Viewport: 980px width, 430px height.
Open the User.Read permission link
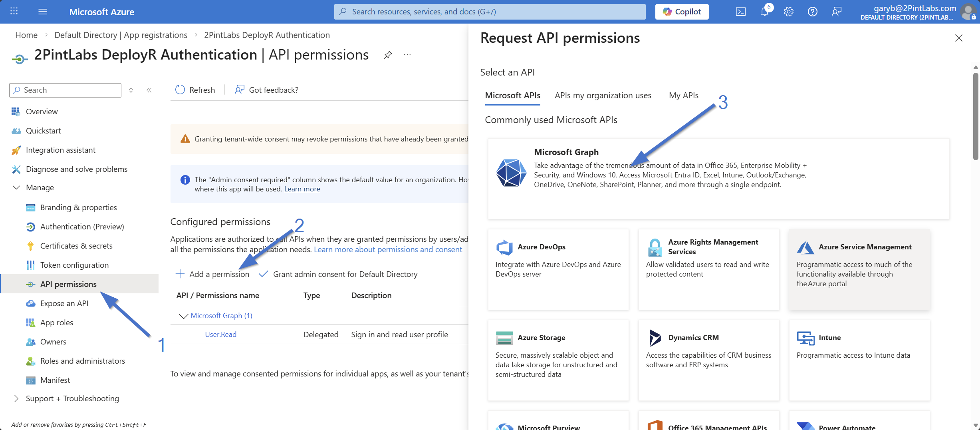tap(220, 334)
